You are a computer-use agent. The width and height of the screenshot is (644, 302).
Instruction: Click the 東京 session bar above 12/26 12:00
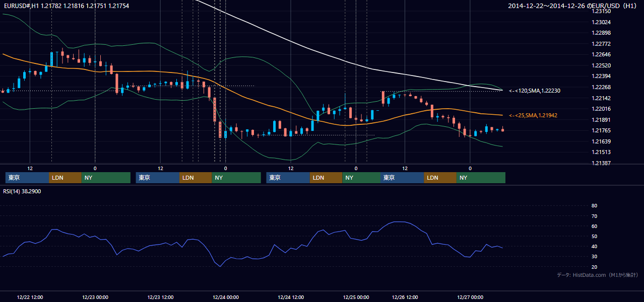coord(402,178)
